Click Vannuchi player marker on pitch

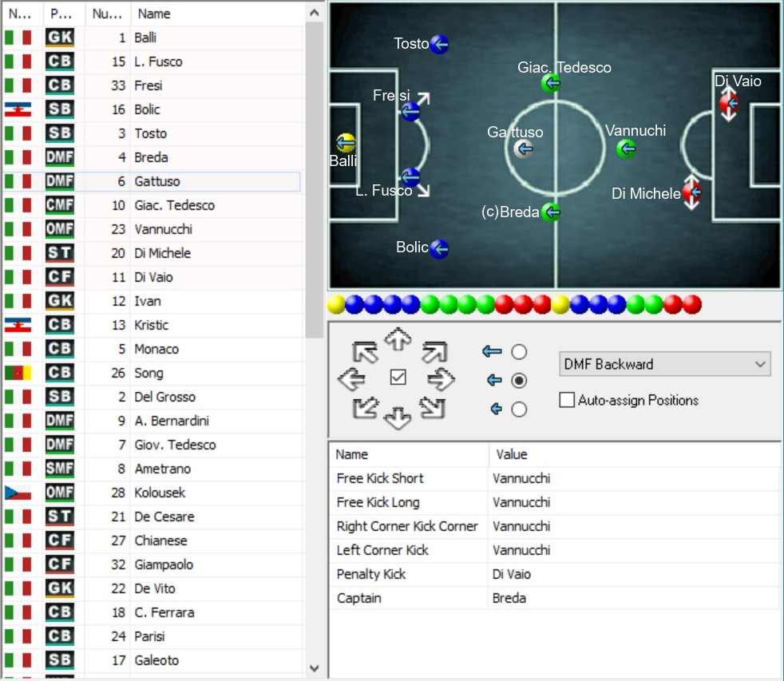pyautogui.click(x=626, y=149)
